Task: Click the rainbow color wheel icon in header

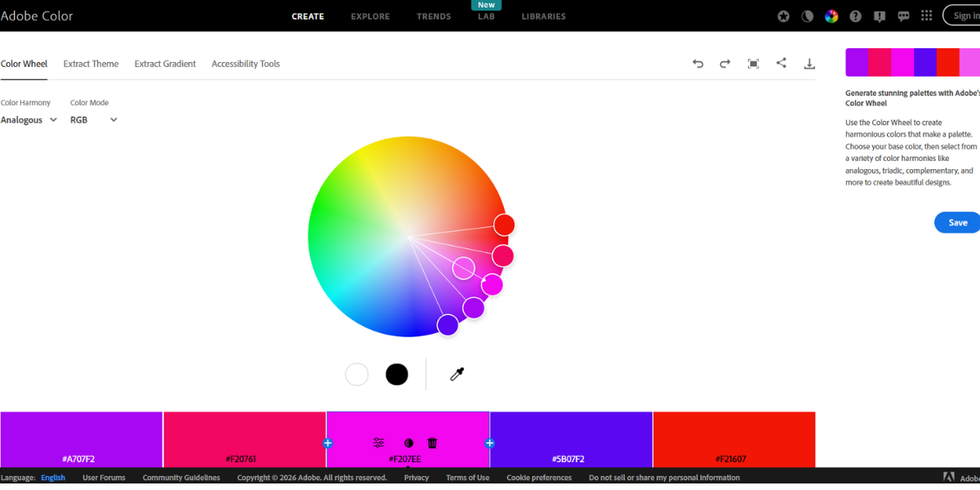Action: tap(831, 16)
